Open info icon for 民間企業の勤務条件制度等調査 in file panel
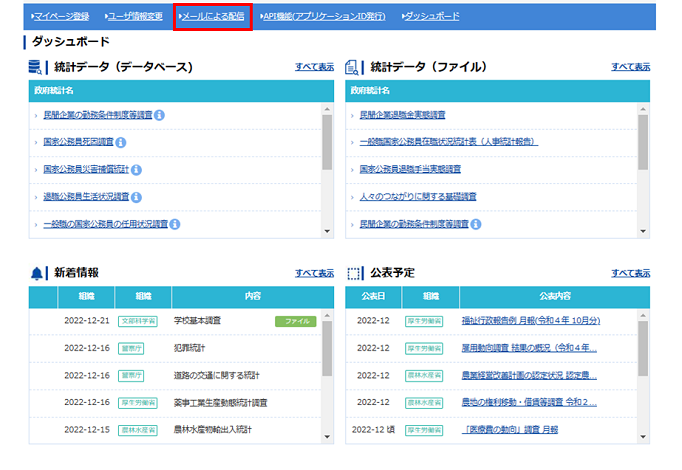The image size is (682, 470). coord(476,224)
